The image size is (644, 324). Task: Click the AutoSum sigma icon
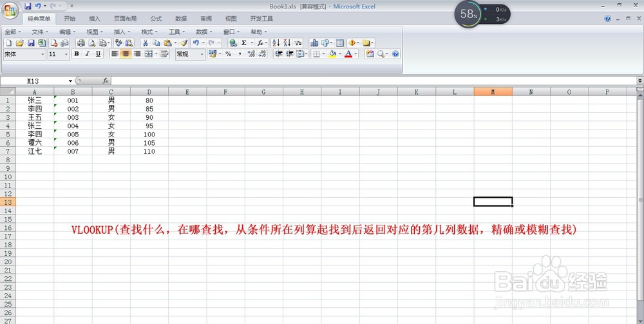tap(244, 43)
